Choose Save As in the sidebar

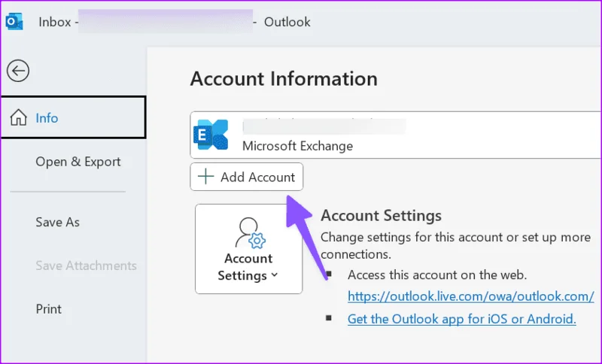tap(58, 222)
